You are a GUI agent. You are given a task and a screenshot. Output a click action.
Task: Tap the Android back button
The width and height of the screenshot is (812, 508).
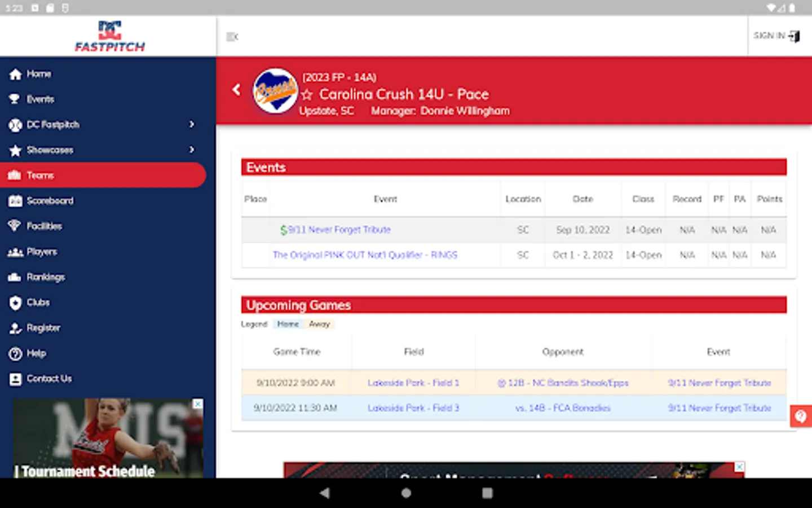tap(324, 493)
